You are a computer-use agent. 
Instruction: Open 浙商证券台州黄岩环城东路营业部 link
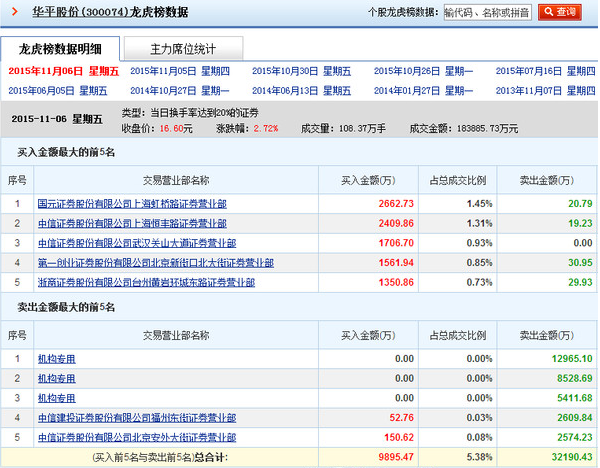click(x=146, y=282)
